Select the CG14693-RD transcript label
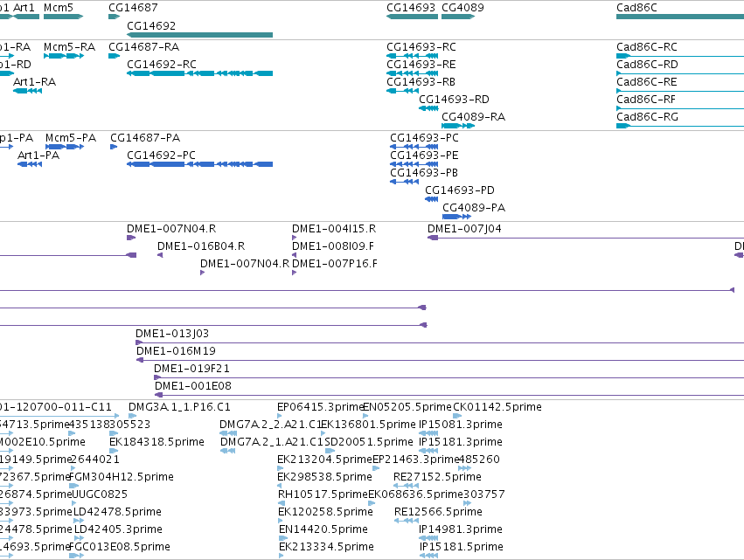Image resolution: width=744 pixels, height=560 pixels. (x=454, y=100)
